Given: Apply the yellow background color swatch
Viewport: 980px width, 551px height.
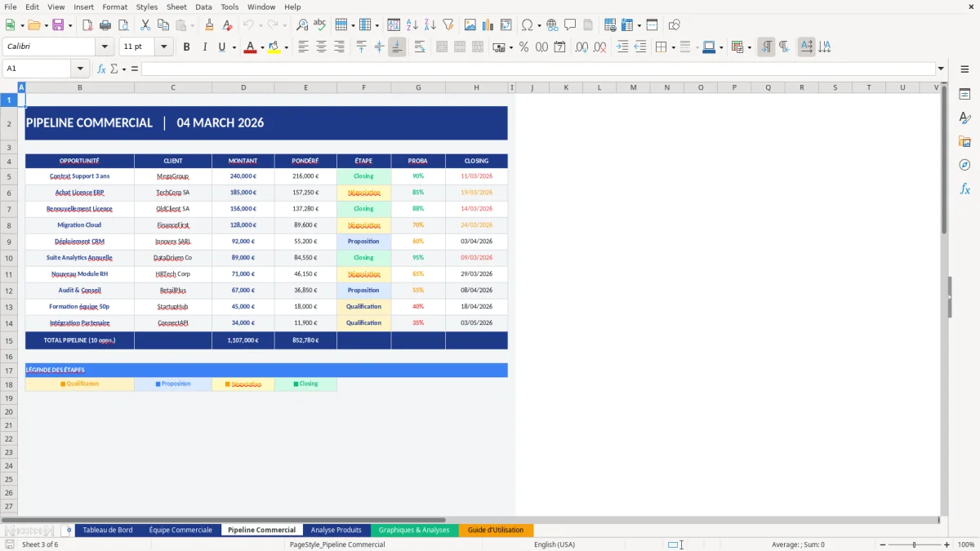Looking at the screenshot, I should click(x=274, y=47).
